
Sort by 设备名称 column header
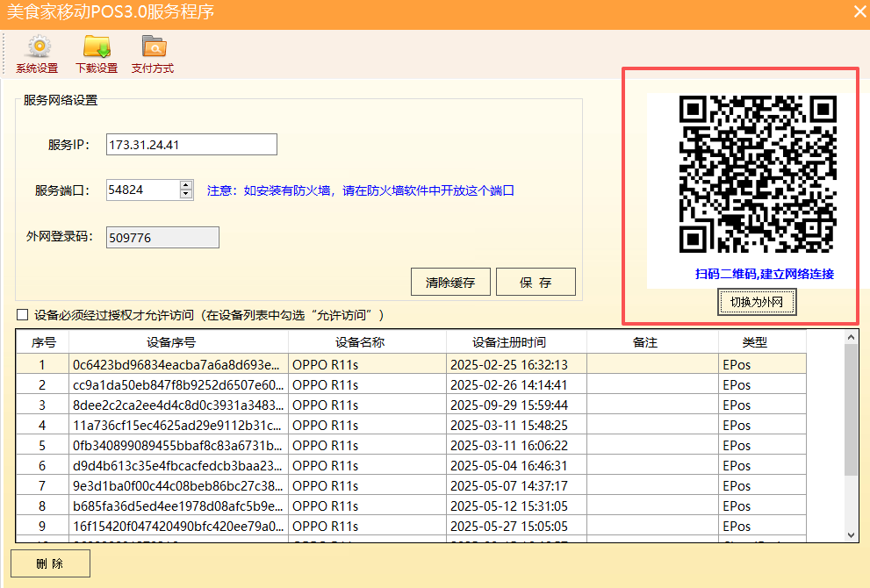point(366,342)
